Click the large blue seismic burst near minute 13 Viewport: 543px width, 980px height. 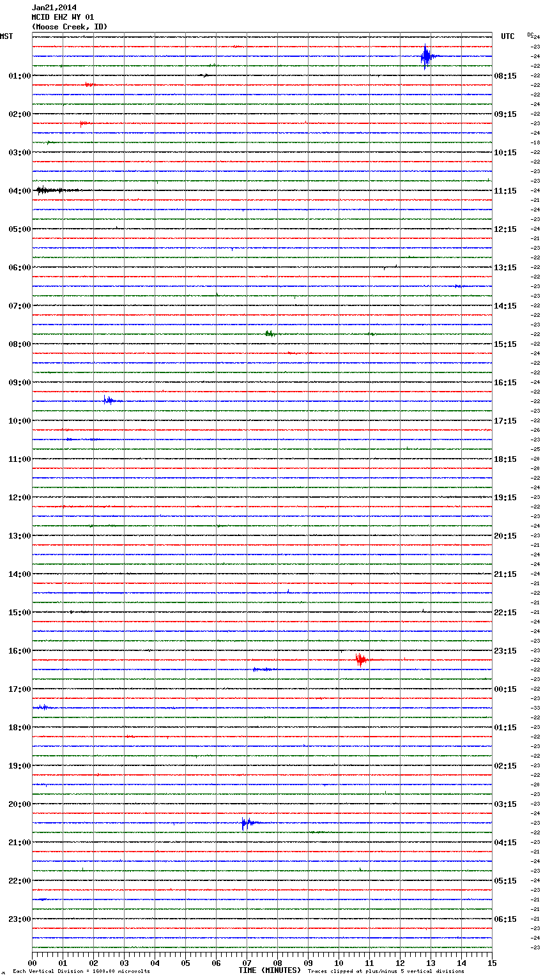pyautogui.click(x=427, y=56)
